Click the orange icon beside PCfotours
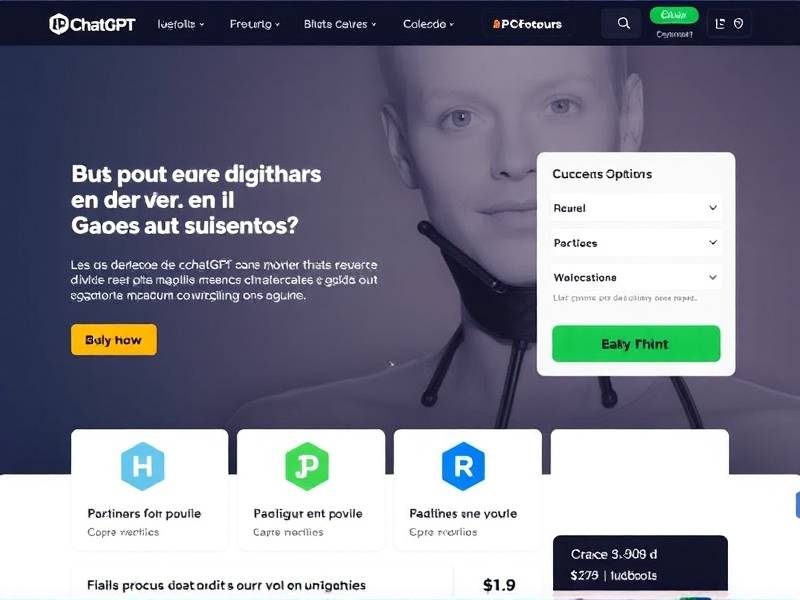 (x=496, y=24)
